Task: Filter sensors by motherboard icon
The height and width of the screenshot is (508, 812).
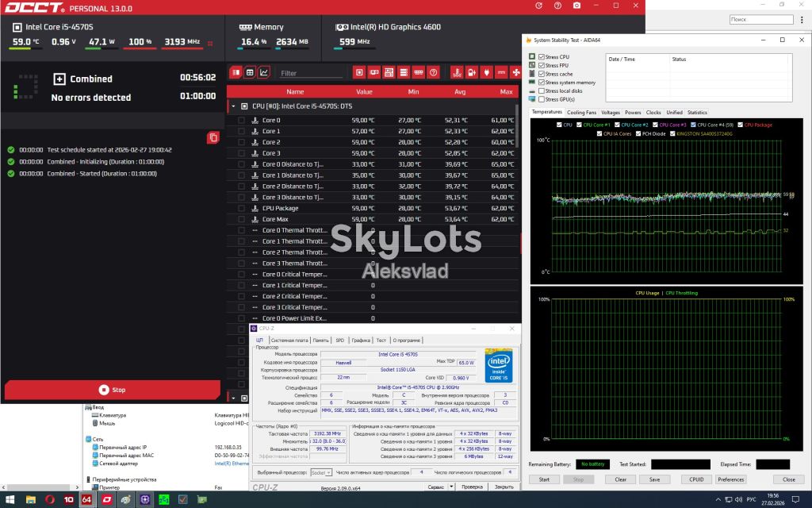Action: click(389, 72)
